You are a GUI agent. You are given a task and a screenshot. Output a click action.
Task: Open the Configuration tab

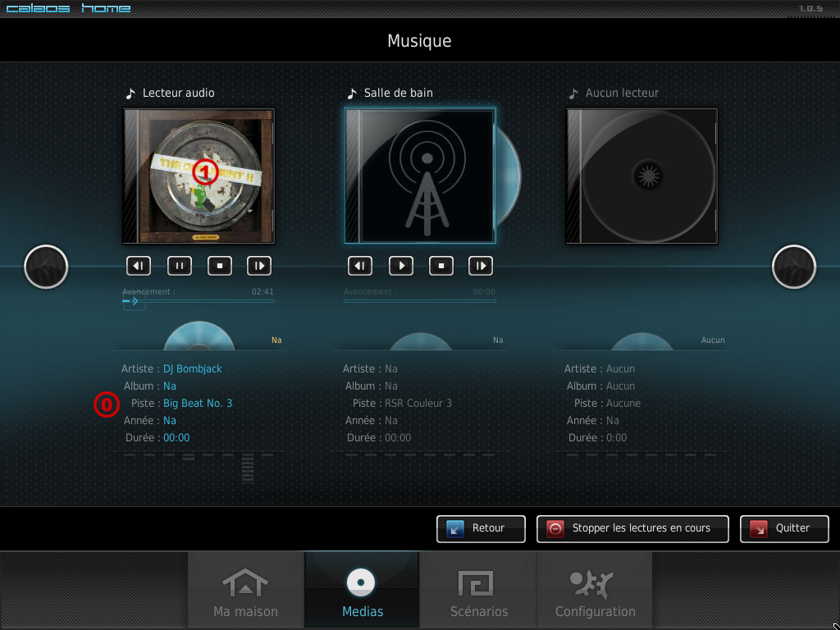pyautogui.click(x=595, y=591)
